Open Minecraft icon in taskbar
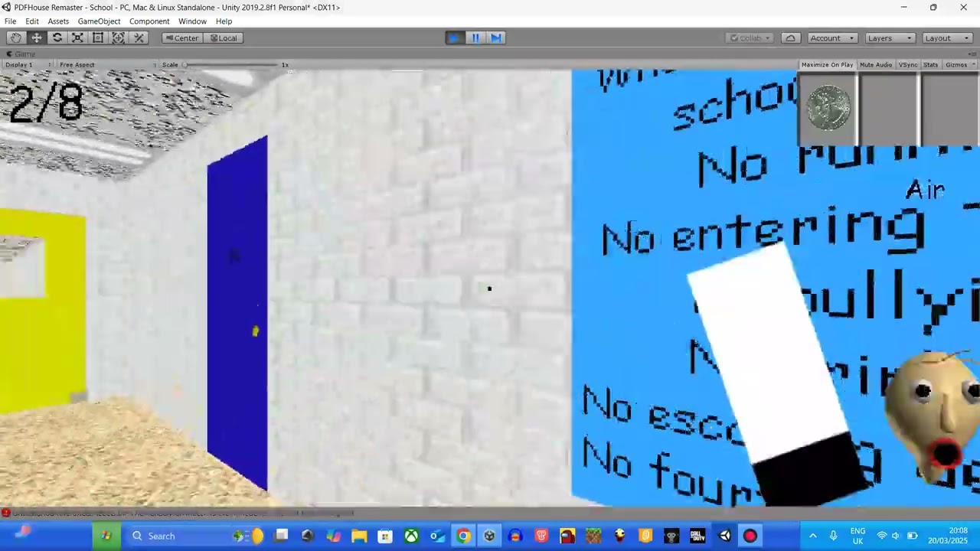Screen dimensions: 980x551 (x=593, y=536)
